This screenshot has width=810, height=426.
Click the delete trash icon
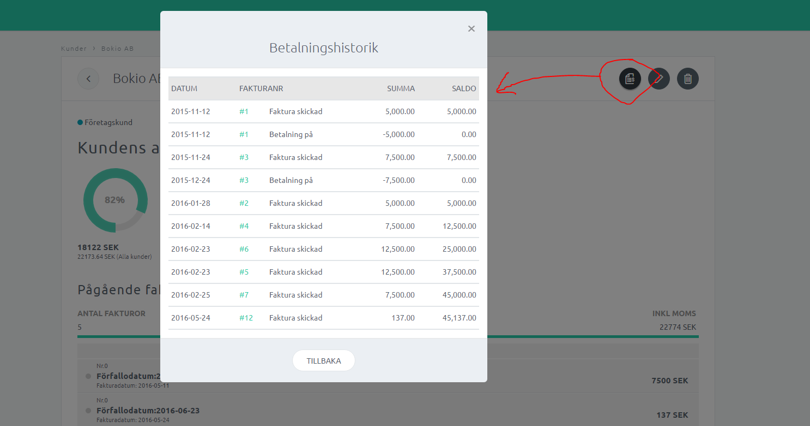coord(688,79)
